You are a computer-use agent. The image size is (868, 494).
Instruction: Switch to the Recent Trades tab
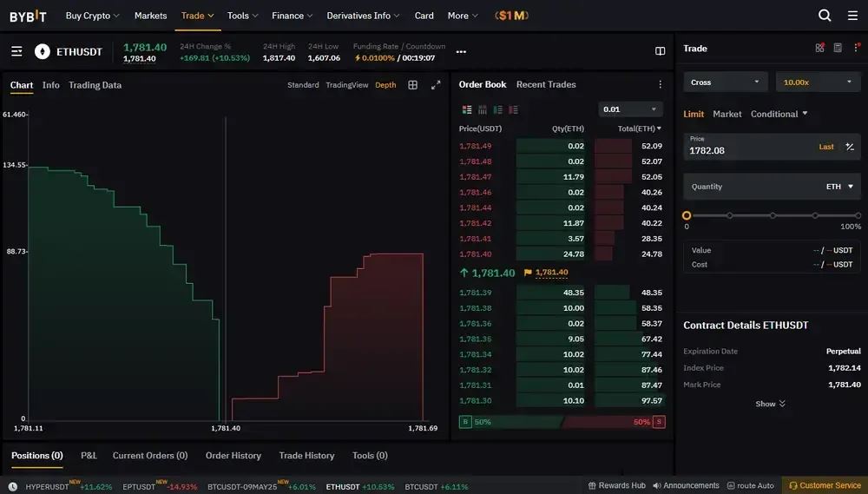pos(546,84)
